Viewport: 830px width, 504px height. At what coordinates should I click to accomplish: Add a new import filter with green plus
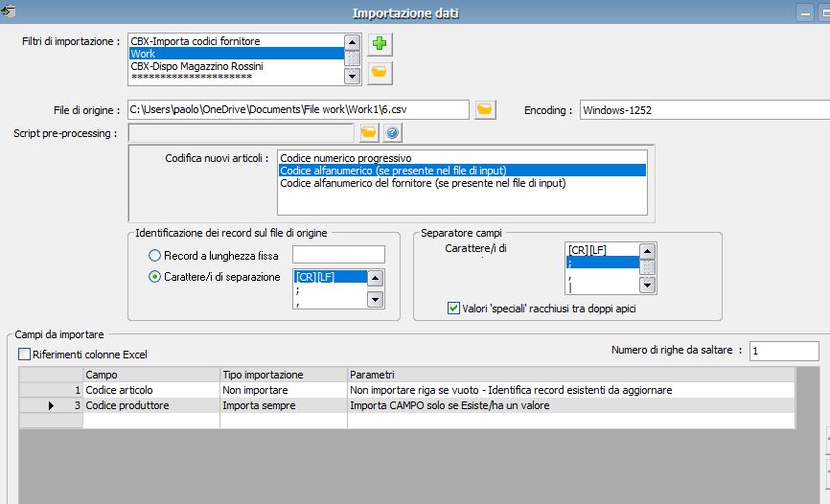point(379,44)
